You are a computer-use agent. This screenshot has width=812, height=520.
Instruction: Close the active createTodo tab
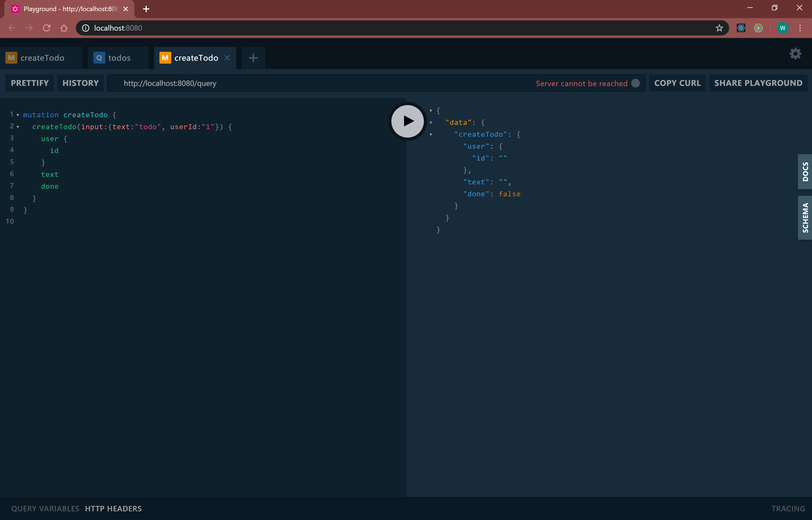[227, 58]
